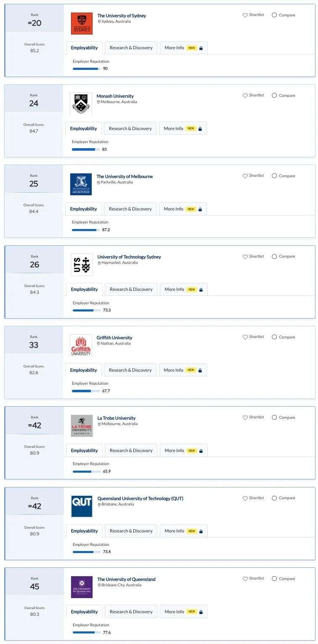Shortlist The University of Sydney via heart icon
This screenshot has height=644, width=318.
[245, 15]
